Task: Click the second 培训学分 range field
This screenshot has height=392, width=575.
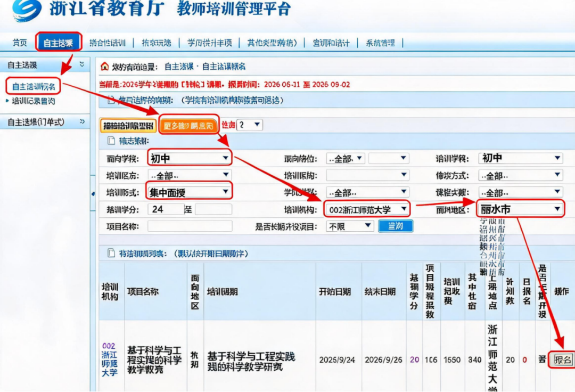Action: (213, 209)
